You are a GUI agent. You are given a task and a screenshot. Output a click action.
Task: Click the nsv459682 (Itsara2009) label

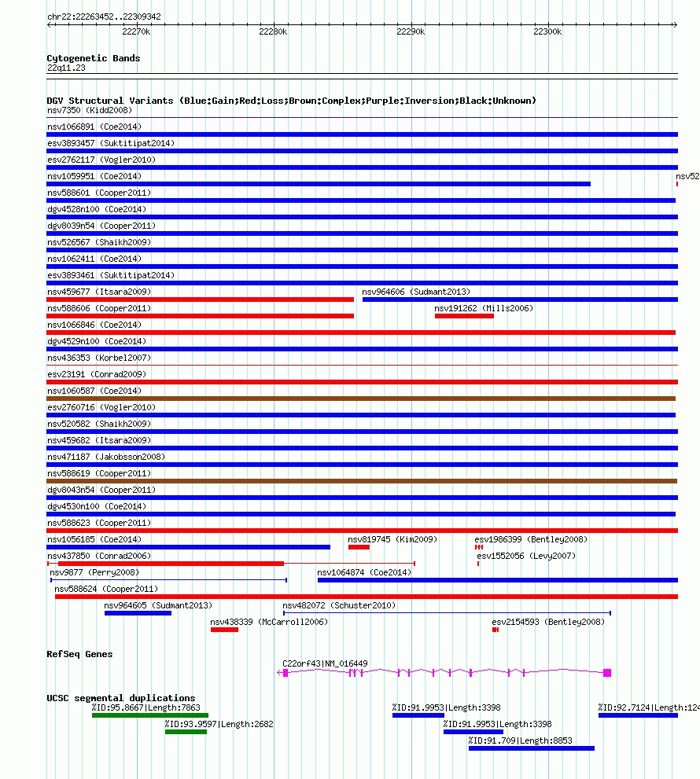99,440
